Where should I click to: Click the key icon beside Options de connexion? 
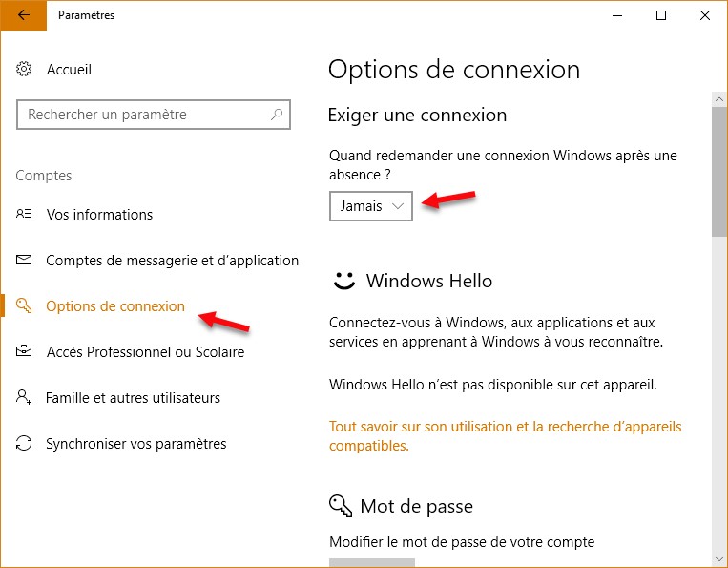pyautogui.click(x=25, y=306)
